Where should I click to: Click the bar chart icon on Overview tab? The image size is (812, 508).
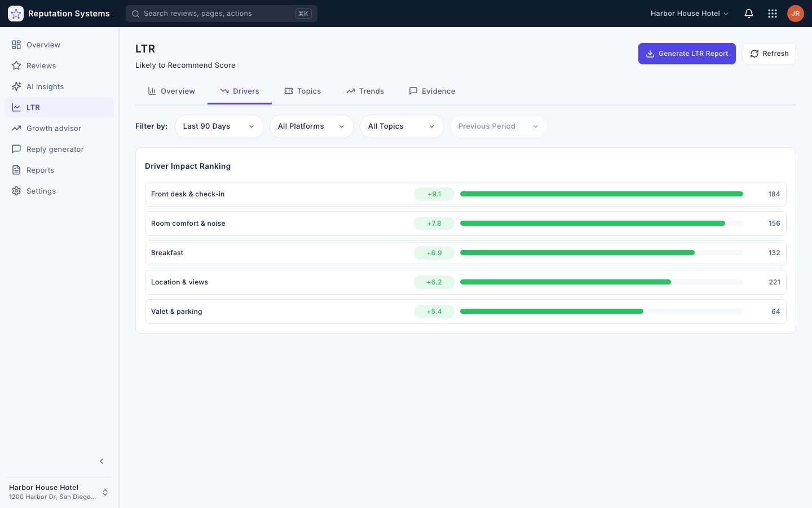tap(152, 91)
